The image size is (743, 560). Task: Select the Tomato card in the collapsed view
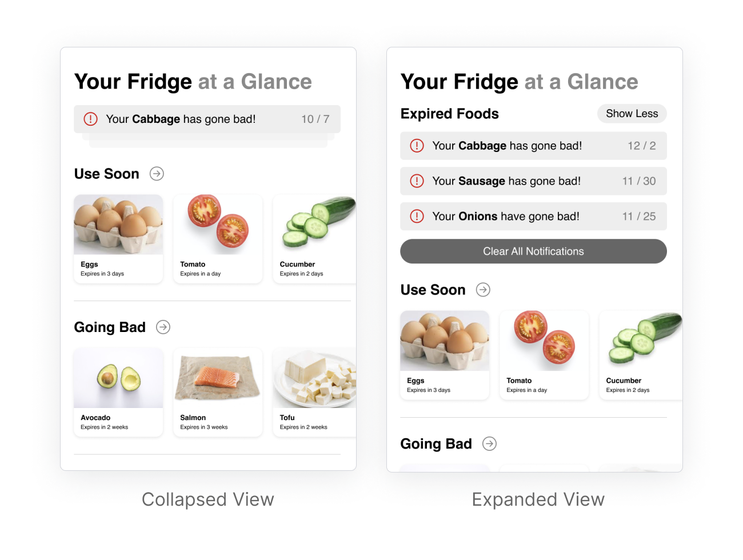(218, 239)
